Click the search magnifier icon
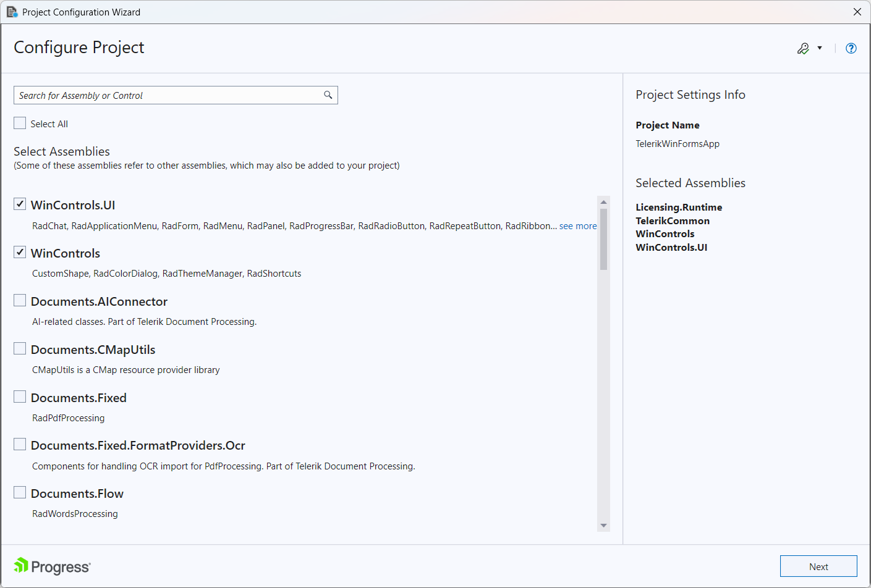This screenshot has height=588, width=871. [x=328, y=95]
